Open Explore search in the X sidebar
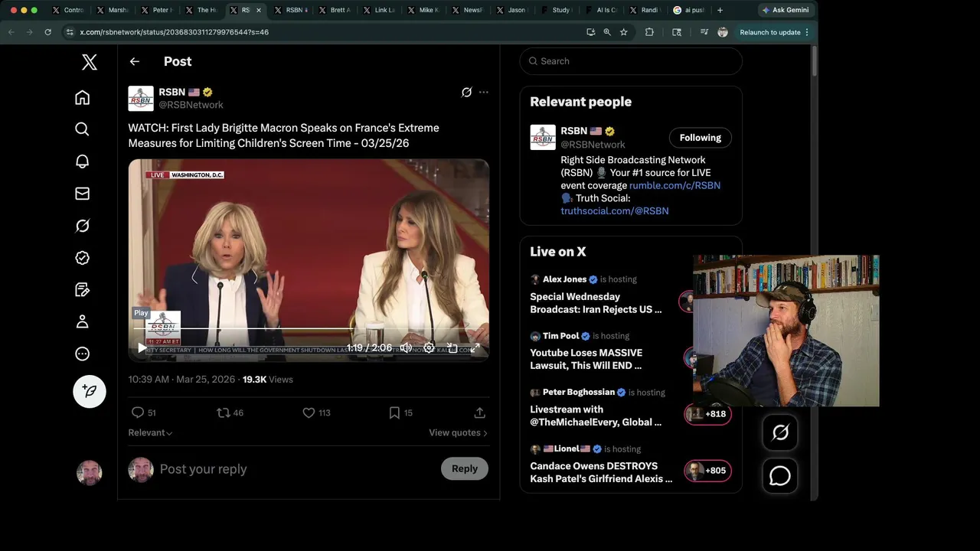The width and height of the screenshot is (980, 551). (83, 129)
